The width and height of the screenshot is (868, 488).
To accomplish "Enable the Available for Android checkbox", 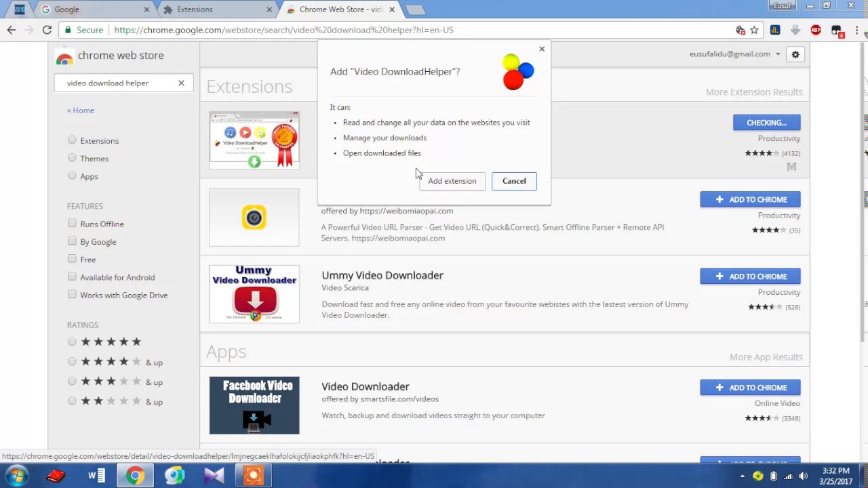I will pyautogui.click(x=72, y=277).
